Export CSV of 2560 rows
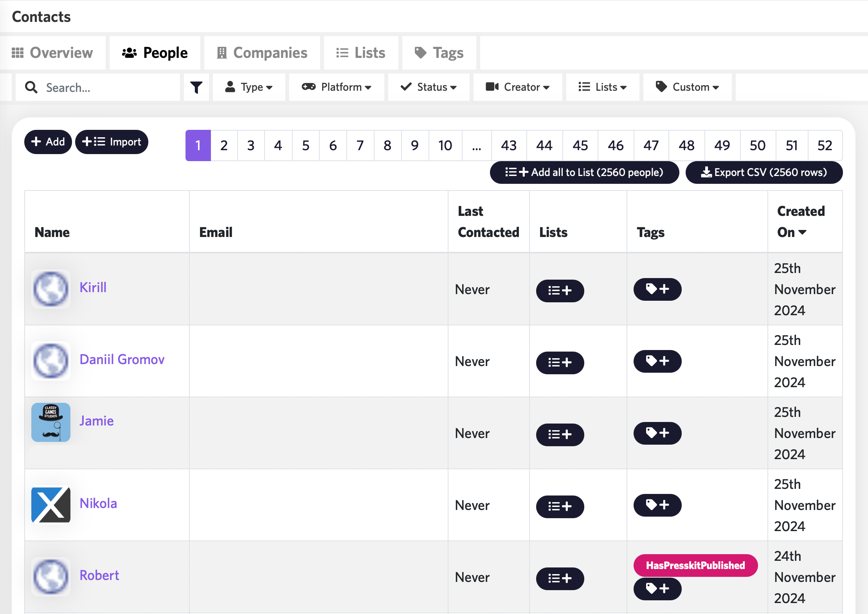This screenshot has width=868, height=614. 764,172
